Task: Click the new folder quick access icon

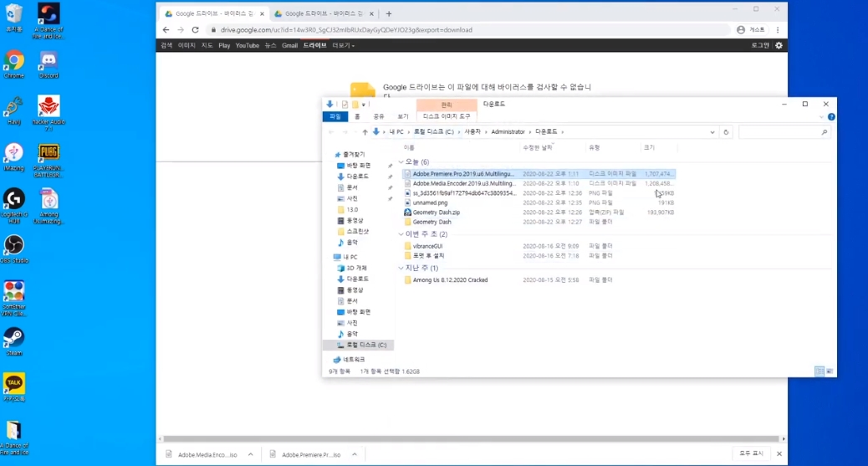Action: point(355,105)
